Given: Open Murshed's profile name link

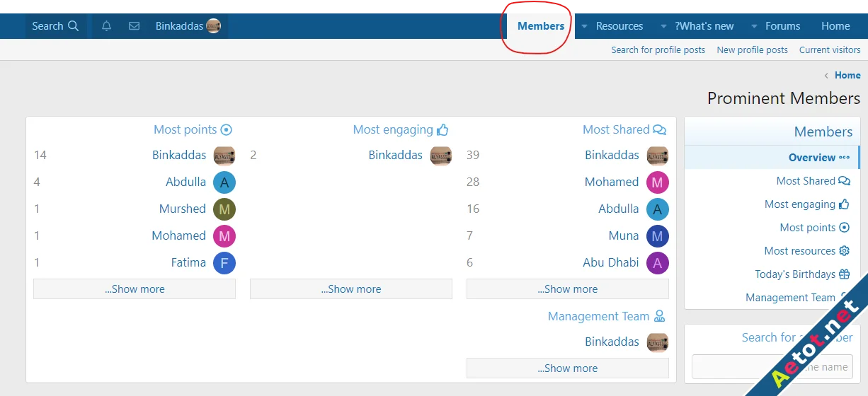Looking at the screenshot, I should click(x=183, y=209).
